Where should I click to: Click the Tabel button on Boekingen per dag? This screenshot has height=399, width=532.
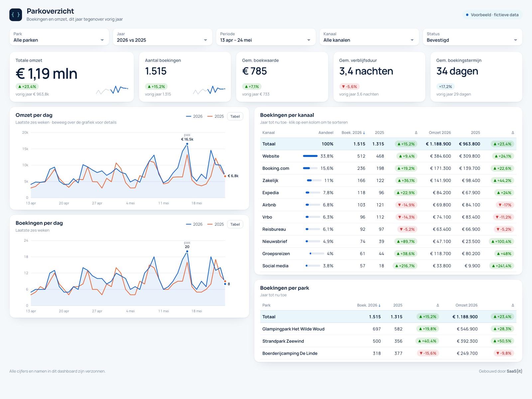click(x=235, y=224)
